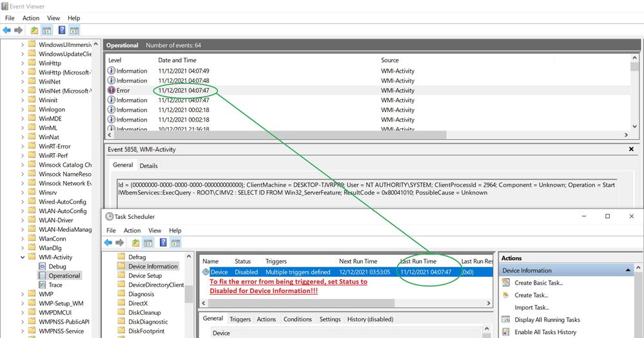
Task: Expand the WinHttp tree node
Action: click(23, 63)
